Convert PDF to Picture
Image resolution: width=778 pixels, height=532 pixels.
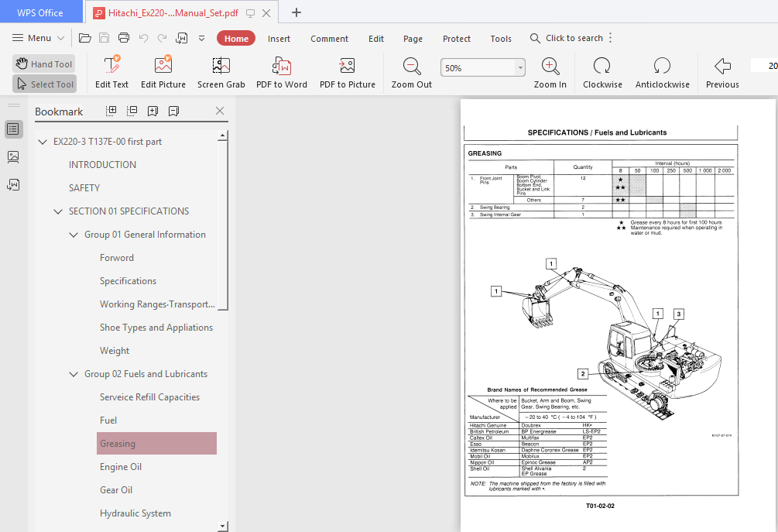coord(348,73)
